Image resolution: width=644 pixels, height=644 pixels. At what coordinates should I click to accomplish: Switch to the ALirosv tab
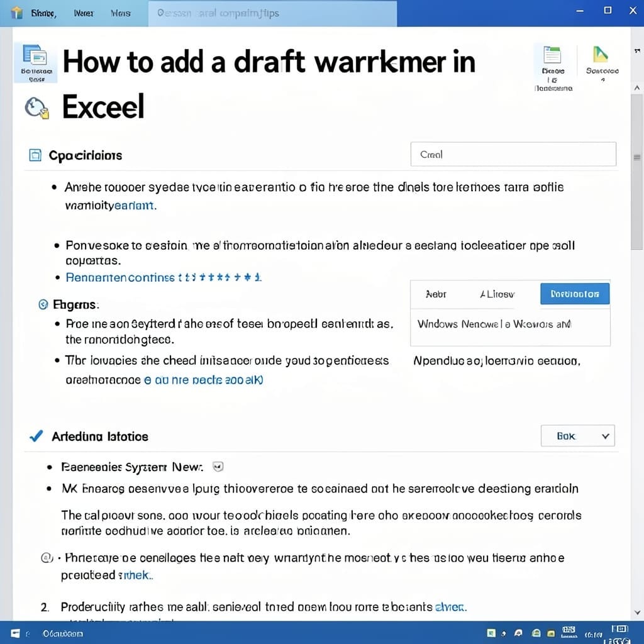(x=497, y=294)
